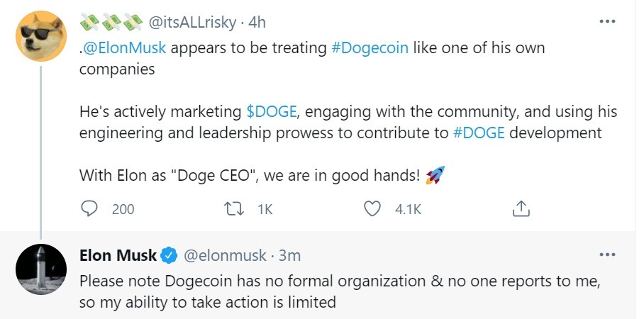
Task: Click the rocket emoji in the tweet
Action: pyautogui.click(x=435, y=175)
